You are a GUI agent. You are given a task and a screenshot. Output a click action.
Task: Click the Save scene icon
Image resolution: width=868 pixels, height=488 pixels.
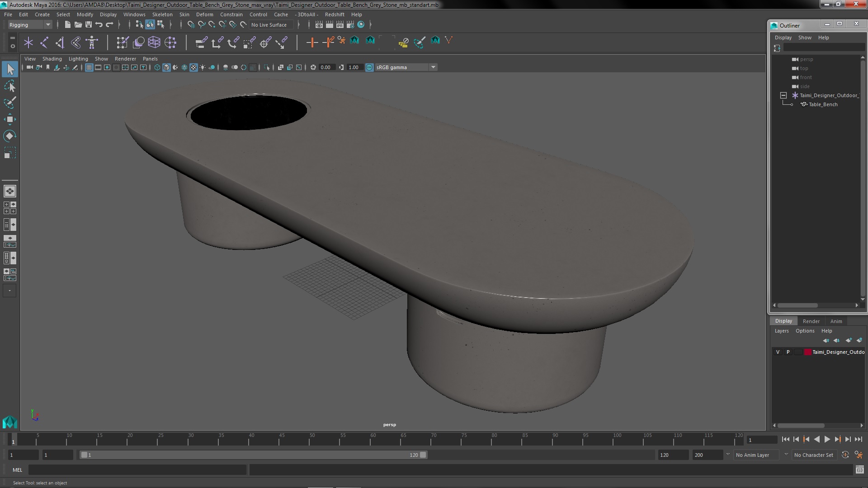pos(89,25)
